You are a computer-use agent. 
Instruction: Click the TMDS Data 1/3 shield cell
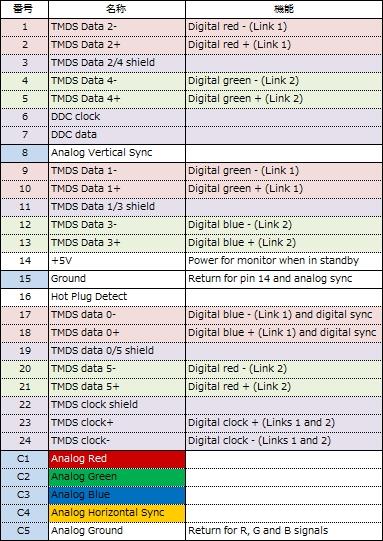click(x=117, y=207)
